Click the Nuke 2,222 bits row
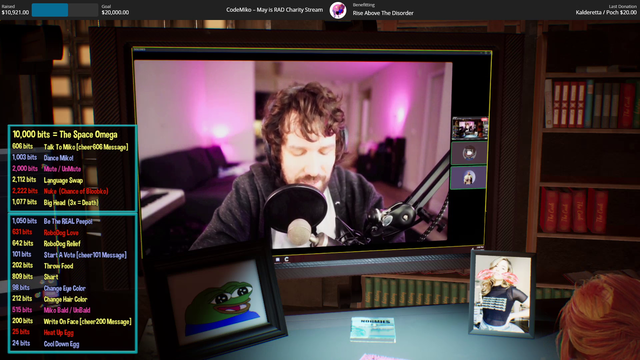Screen dimensions: 640x360 (x=60, y=191)
